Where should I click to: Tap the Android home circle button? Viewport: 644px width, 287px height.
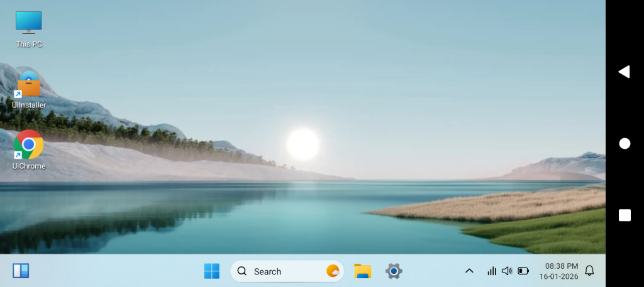pyautogui.click(x=625, y=144)
